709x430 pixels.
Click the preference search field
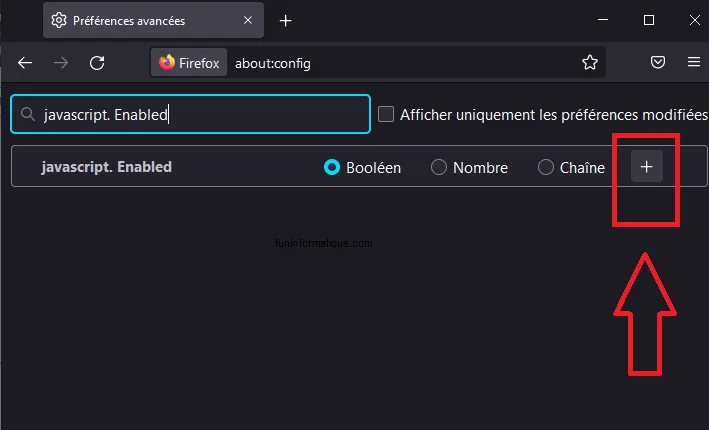click(x=190, y=114)
